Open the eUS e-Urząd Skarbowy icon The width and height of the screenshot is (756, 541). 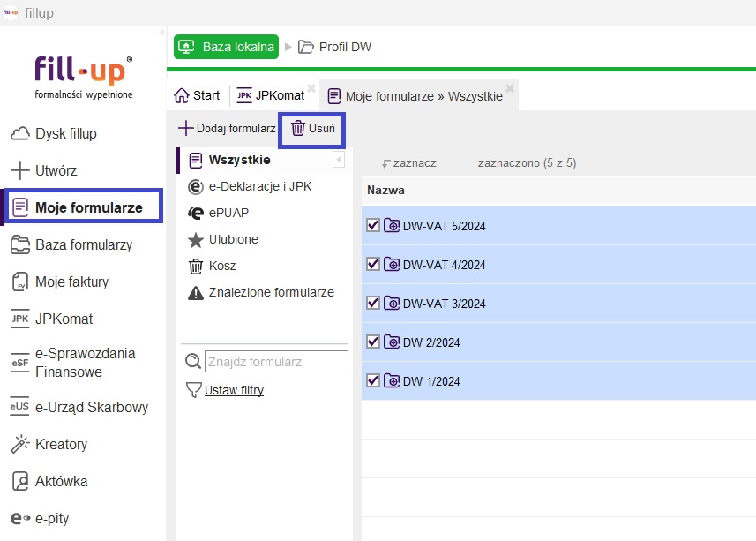20,407
